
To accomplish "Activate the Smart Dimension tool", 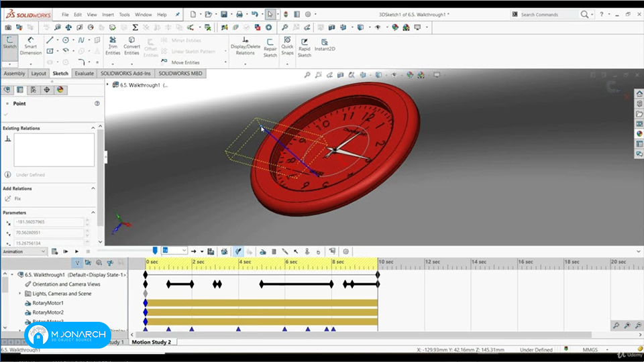I will [x=31, y=46].
